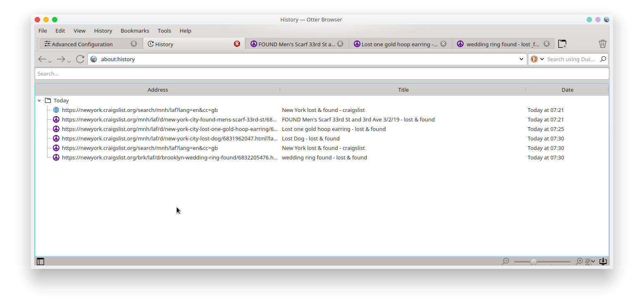Click the zoom slider handle

coord(533,262)
